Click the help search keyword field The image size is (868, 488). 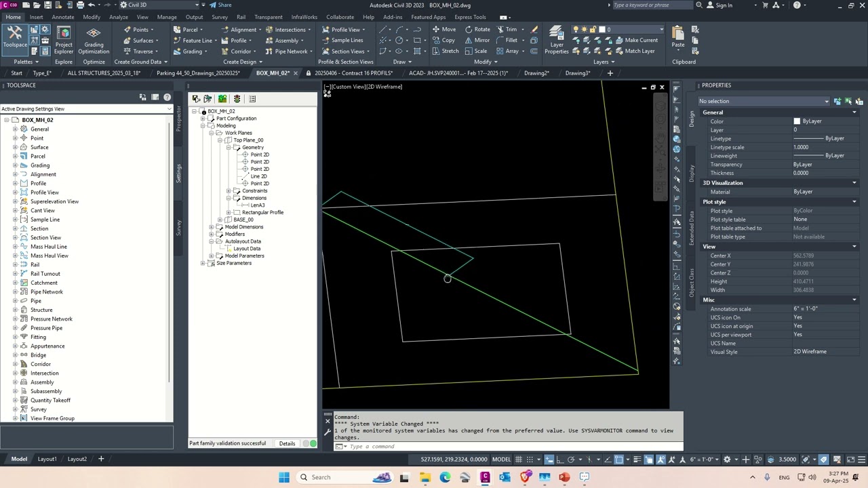(652, 5)
